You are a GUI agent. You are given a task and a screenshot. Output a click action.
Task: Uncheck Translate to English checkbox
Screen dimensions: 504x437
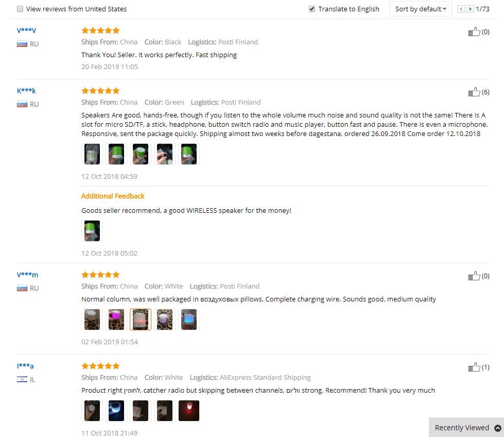(312, 9)
